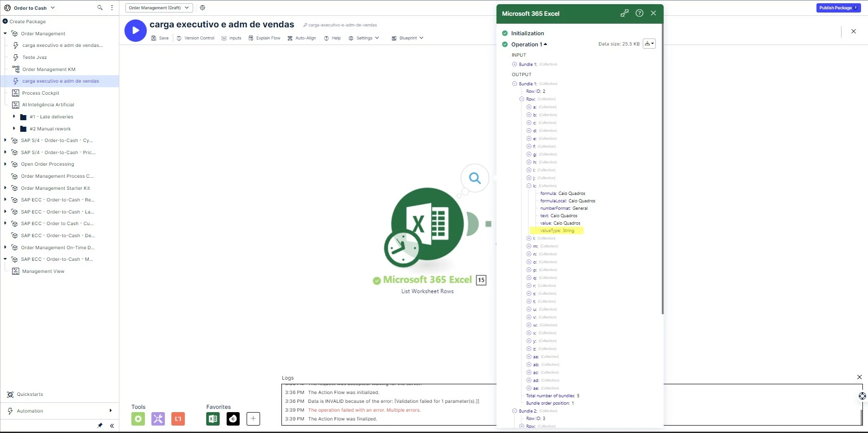This screenshot has width=868, height=433.
Task: Expand the #2 Manual rework folder
Action: (x=14, y=129)
